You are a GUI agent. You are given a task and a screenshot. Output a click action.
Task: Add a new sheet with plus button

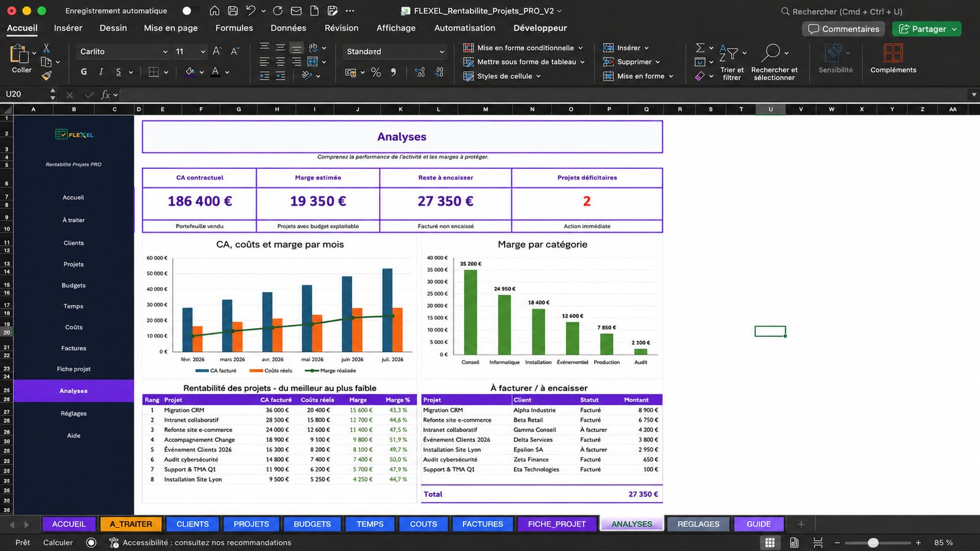(801, 524)
